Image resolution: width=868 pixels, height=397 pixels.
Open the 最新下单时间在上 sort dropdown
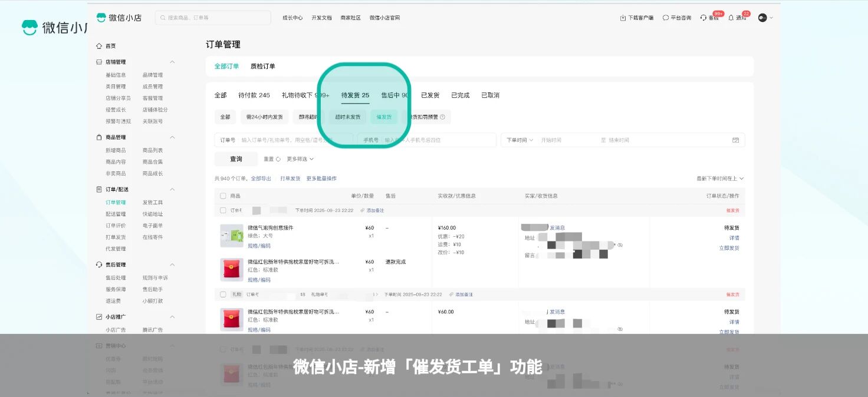(x=720, y=178)
